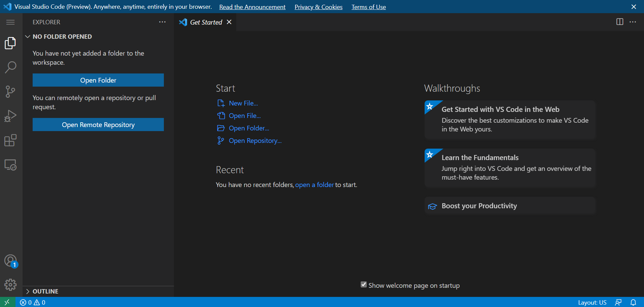The height and width of the screenshot is (307, 644).
Task: Open the Search view in activity bar
Action: pos(10,67)
